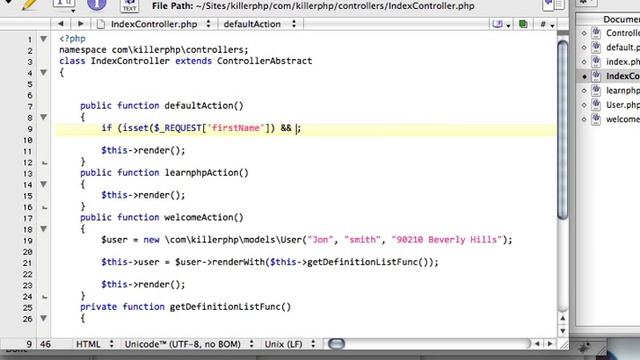The image size is (640, 360).
Task: Collapse learnphpAction fold triangle on line 14
Action: pos(43,184)
